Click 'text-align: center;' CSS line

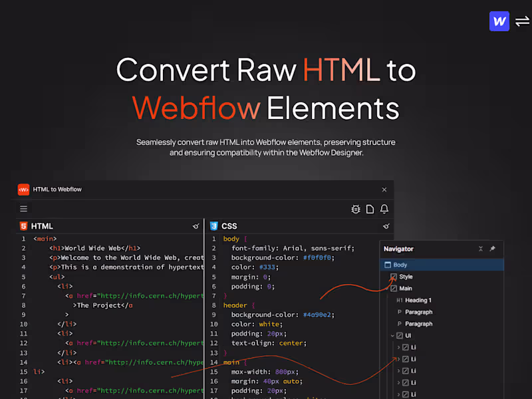click(x=269, y=343)
